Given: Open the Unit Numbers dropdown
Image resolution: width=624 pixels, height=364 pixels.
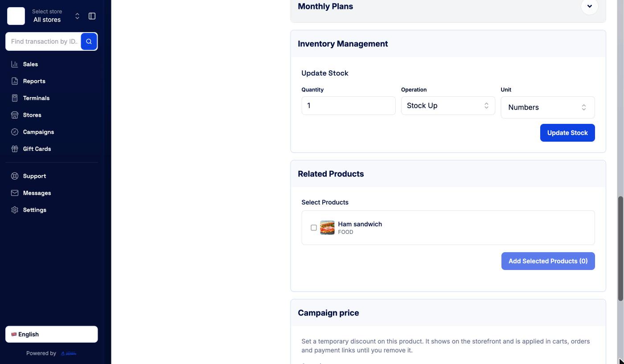Looking at the screenshot, I should (x=548, y=107).
